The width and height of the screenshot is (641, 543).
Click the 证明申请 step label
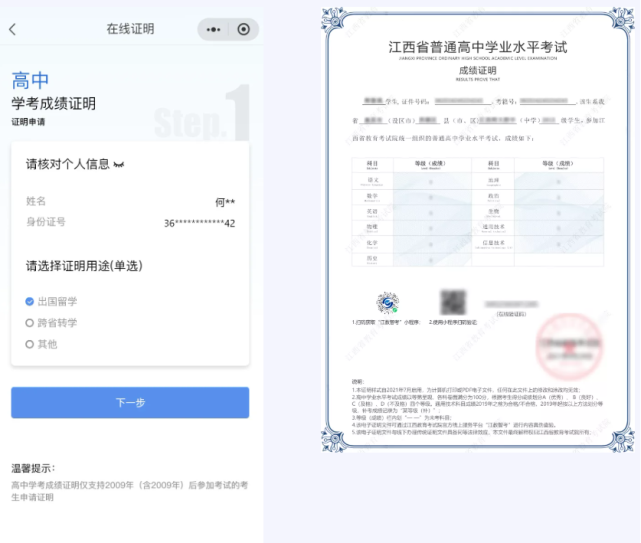tap(28, 122)
